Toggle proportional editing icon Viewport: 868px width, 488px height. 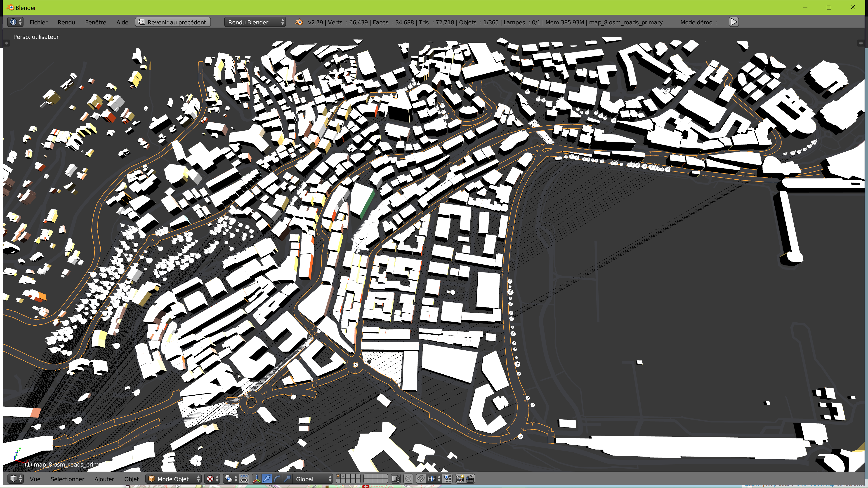pos(408,479)
